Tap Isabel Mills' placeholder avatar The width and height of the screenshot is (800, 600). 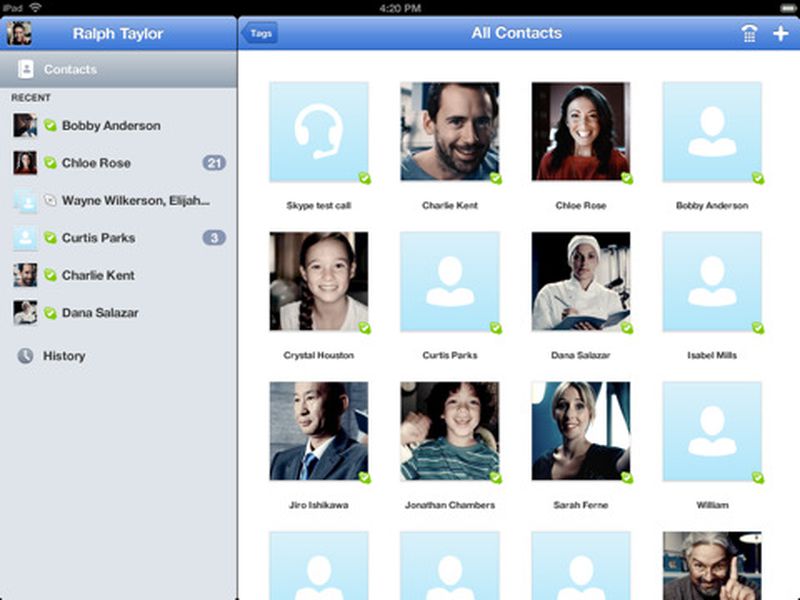click(x=712, y=281)
